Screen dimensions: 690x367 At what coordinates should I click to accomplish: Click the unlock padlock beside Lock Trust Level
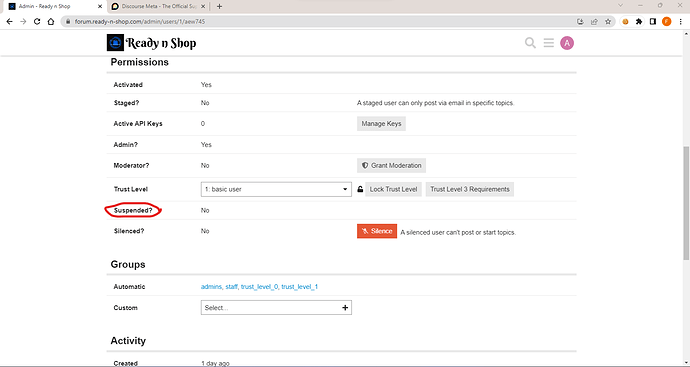[x=360, y=189]
